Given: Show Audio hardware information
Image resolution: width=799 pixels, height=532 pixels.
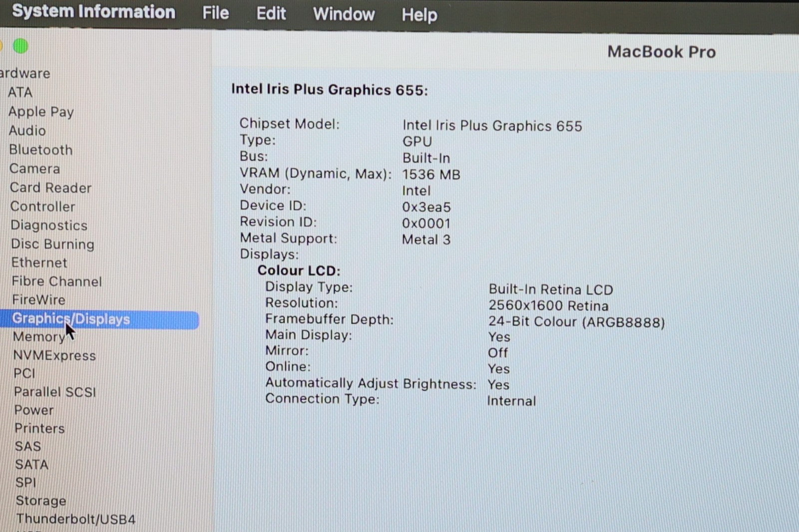Looking at the screenshot, I should [x=27, y=131].
